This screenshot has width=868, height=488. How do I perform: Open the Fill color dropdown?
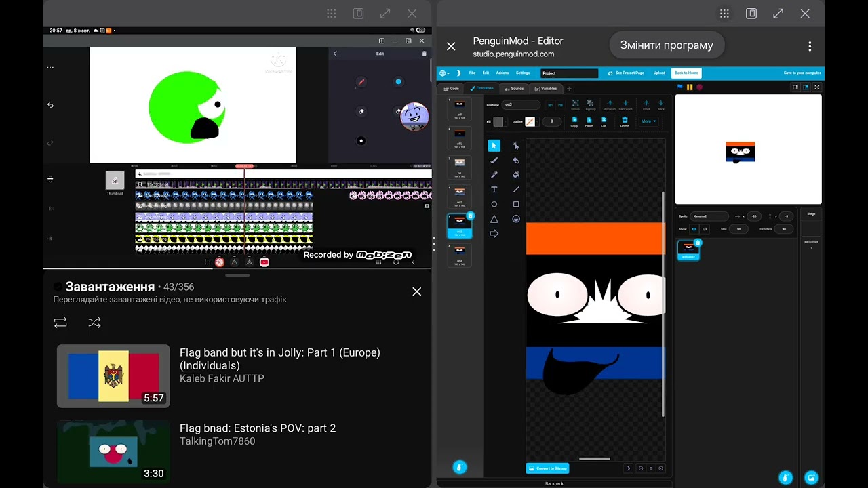click(500, 121)
